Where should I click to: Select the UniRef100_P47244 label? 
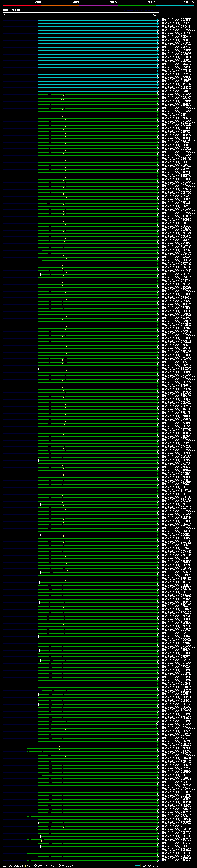176,361
